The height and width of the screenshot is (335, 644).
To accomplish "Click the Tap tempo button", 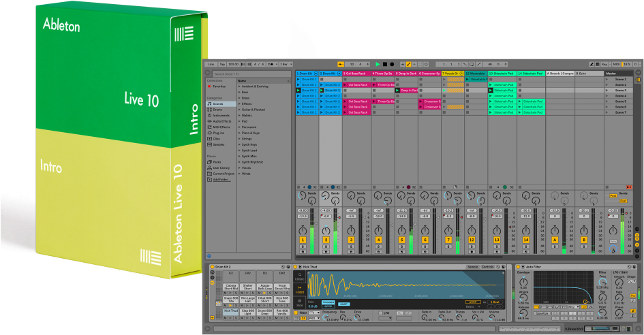I will pyautogui.click(x=222, y=64).
